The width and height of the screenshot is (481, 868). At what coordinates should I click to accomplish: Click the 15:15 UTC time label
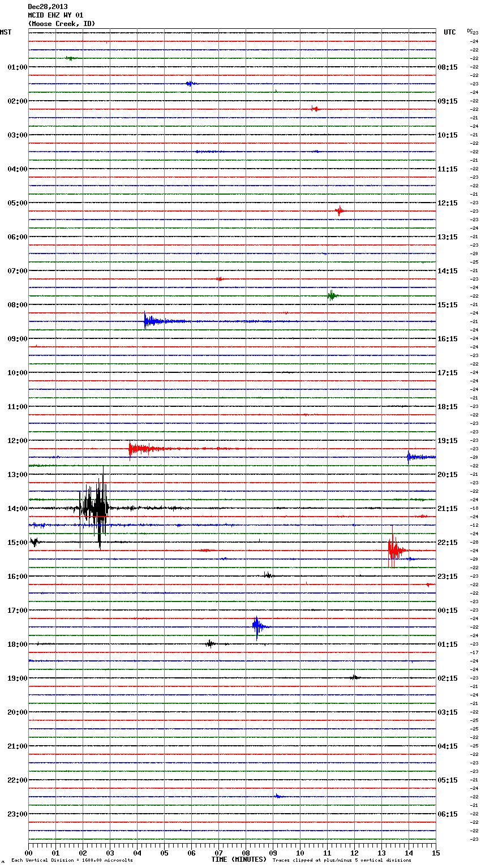[448, 305]
